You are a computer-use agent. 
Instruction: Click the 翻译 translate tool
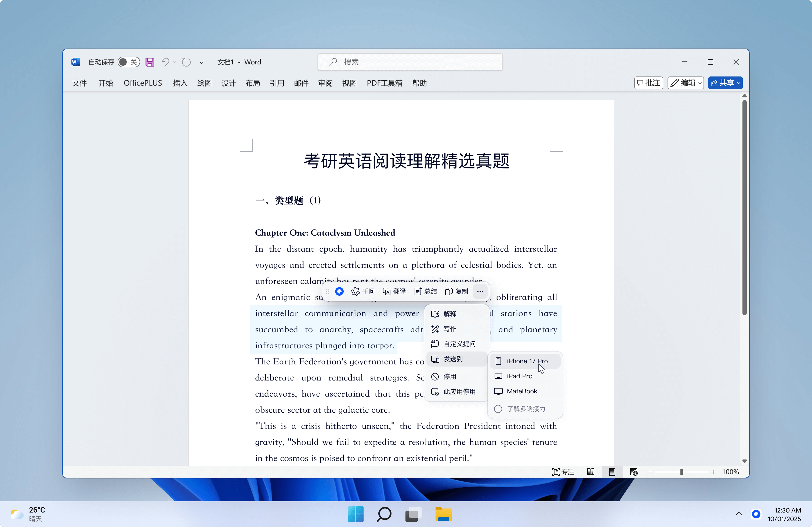394,291
